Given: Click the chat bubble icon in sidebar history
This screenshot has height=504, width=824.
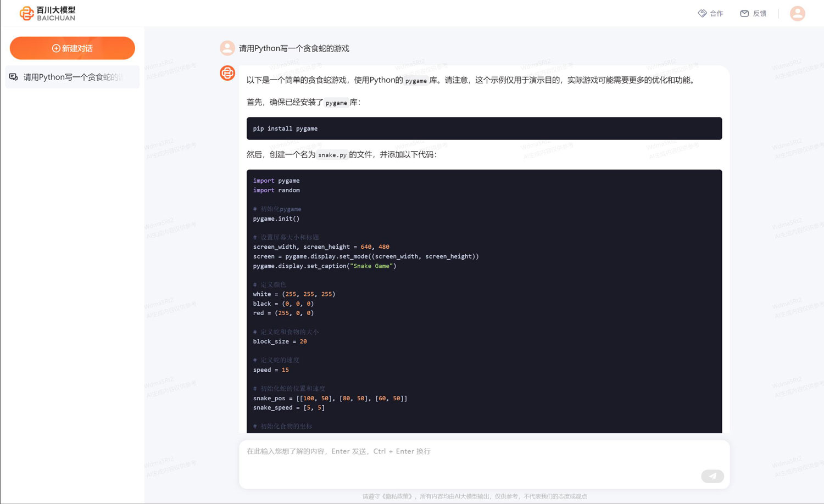Looking at the screenshot, I should tap(14, 77).
